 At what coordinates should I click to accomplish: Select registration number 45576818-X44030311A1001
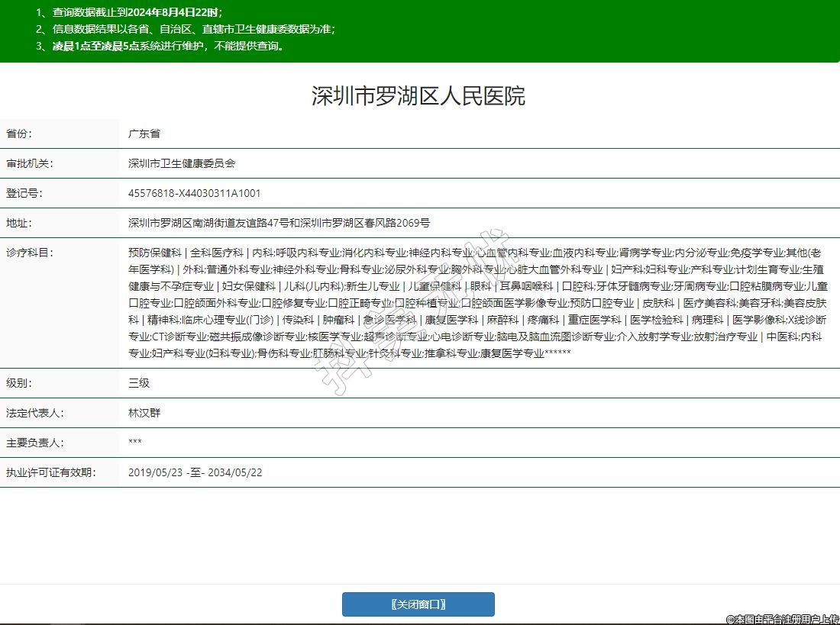click(194, 193)
